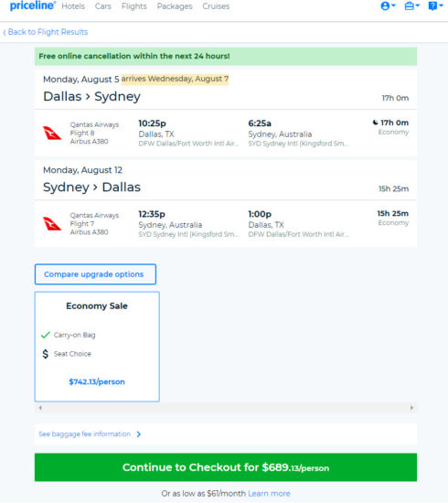Open the Packages menu item
This screenshot has width=448, height=503.
(x=175, y=6)
